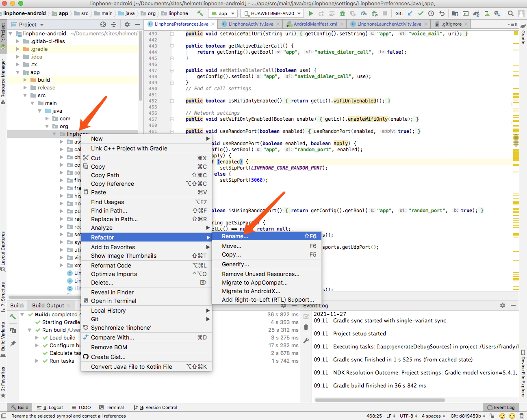Start debugging with the bug icon
The height and width of the screenshot is (420, 527).
pyautogui.click(x=343, y=13)
